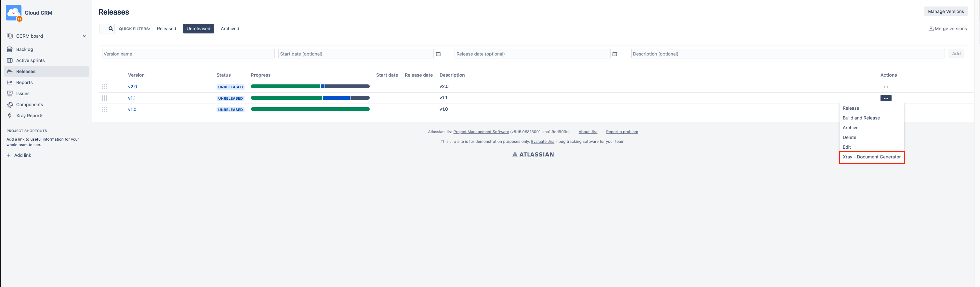Open Backlog via its sidebar icon
Viewport: 980px width, 287px height.
10,49
